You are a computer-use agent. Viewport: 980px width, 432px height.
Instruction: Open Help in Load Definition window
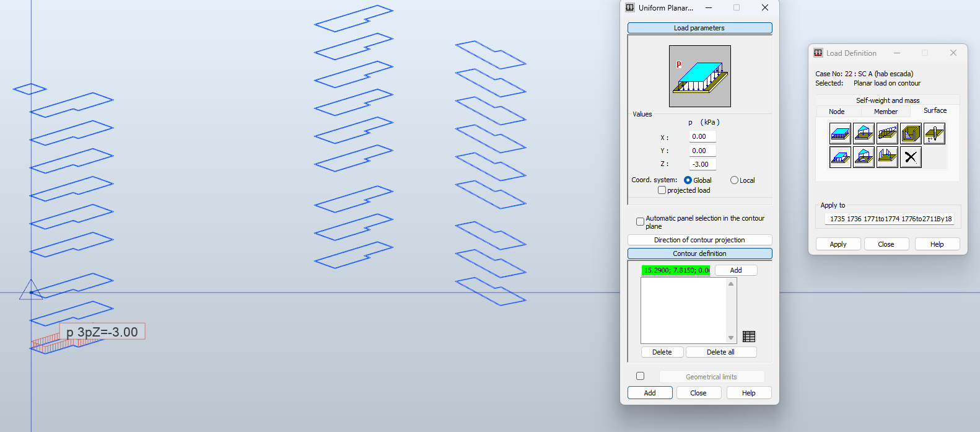pyautogui.click(x=937, y=244)
